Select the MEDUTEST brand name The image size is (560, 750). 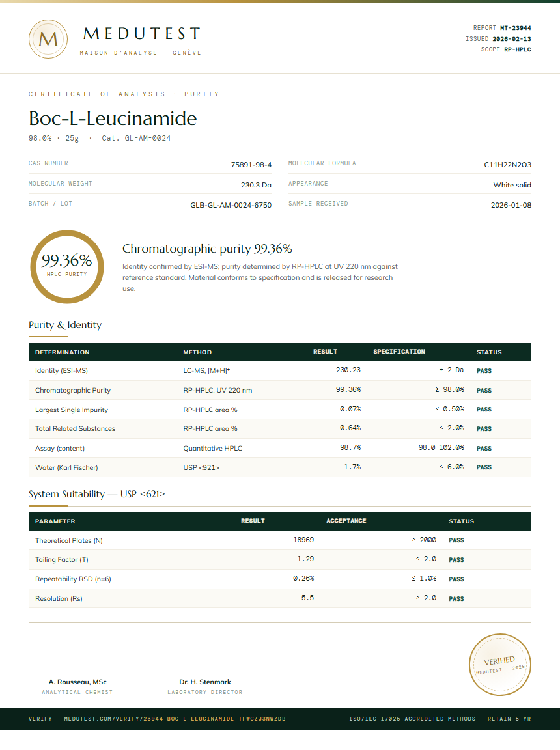(142, 33)
